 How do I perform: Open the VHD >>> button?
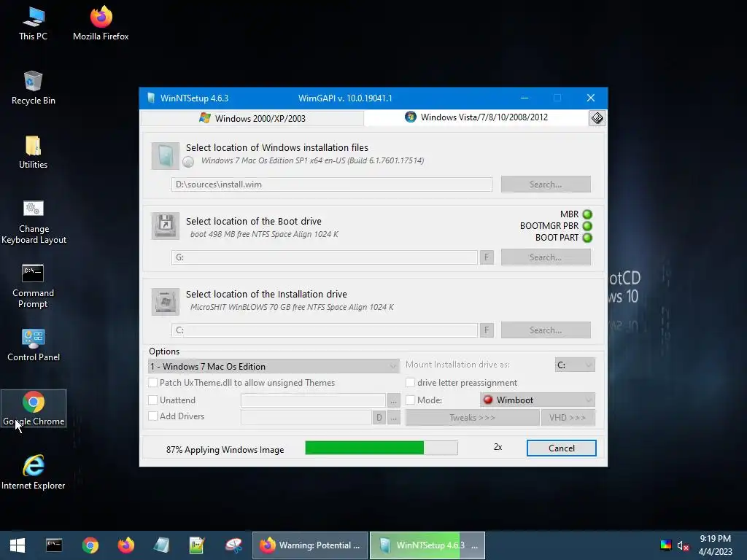[x=568, y=418]
